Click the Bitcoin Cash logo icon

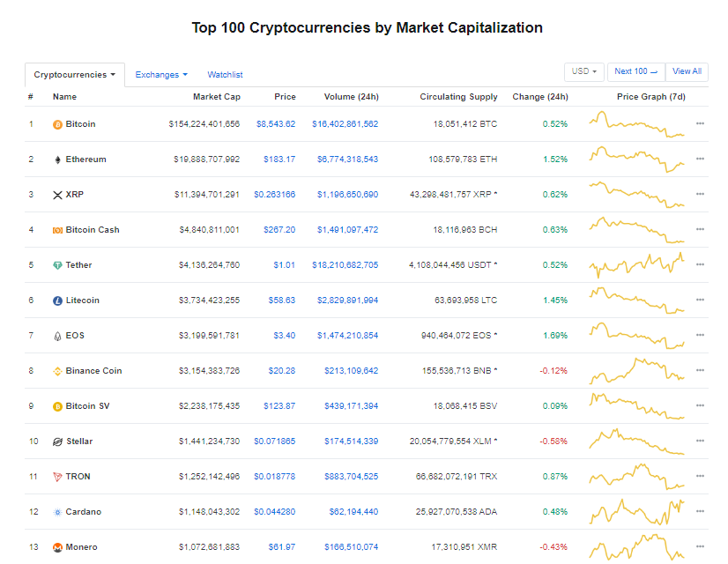click(57, 230)
